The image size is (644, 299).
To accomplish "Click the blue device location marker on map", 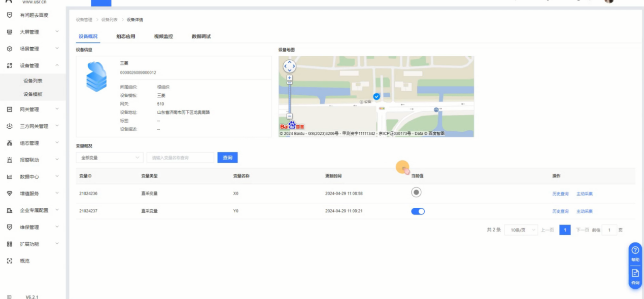I will point(376,96).
